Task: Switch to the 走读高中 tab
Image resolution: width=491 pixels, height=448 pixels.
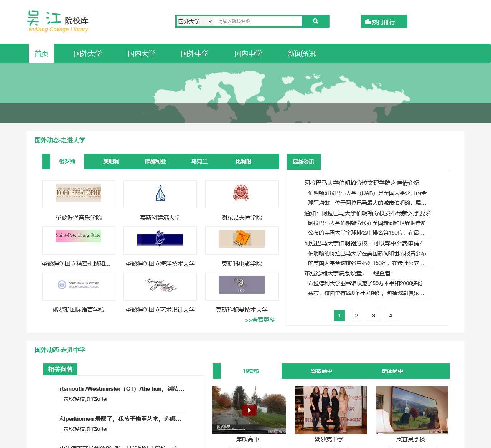Action: [x=392, y=371]
